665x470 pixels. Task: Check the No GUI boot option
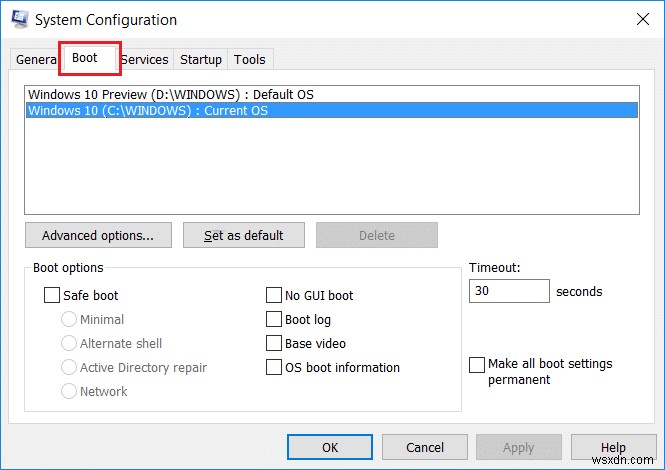(x=274, y=296)
